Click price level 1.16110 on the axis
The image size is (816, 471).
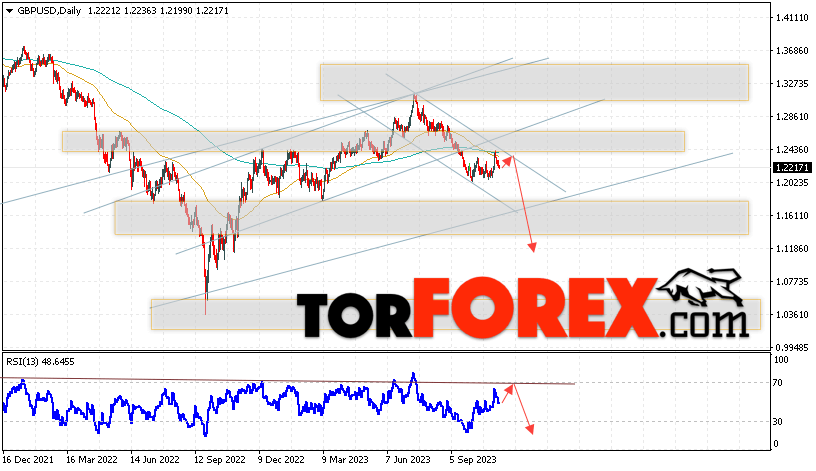coord(792,215)
